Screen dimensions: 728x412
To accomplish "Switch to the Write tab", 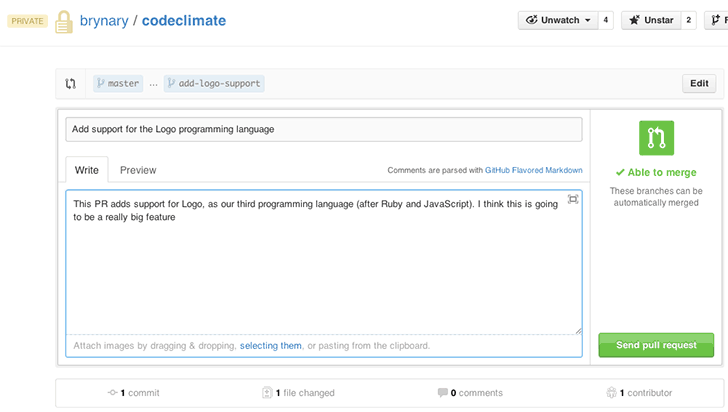I will (87, 170).
